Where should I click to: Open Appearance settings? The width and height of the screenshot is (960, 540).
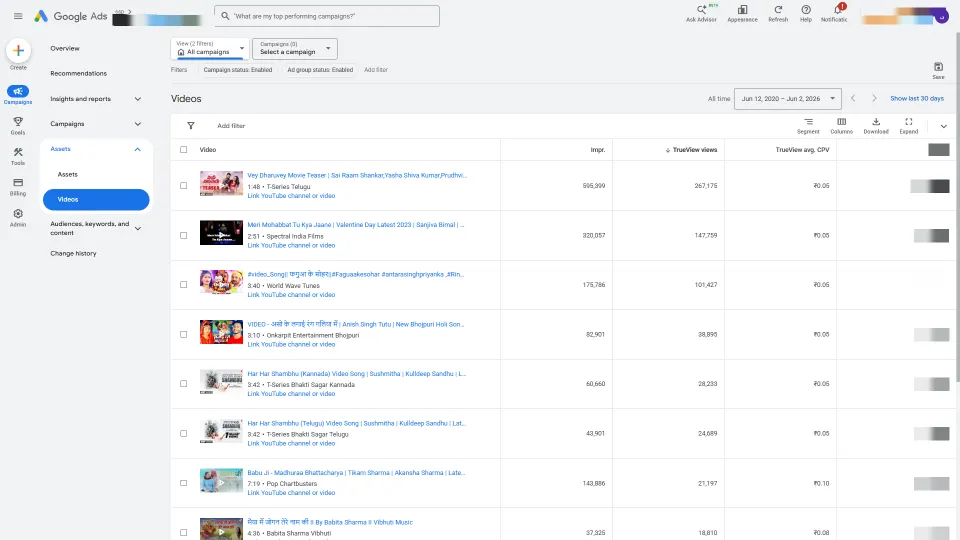coord(742,13)
